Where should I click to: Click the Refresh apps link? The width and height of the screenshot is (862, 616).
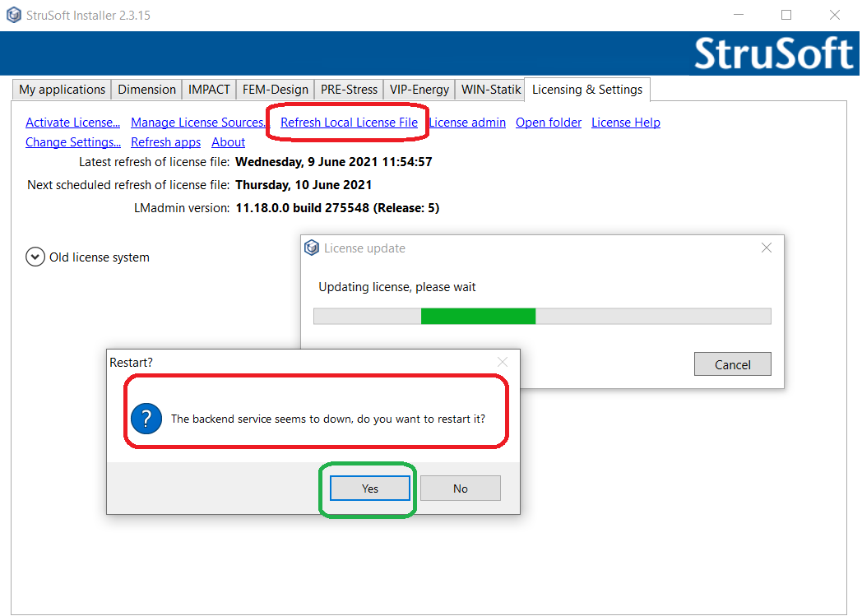pyautogui.click(x=165, y=142)
